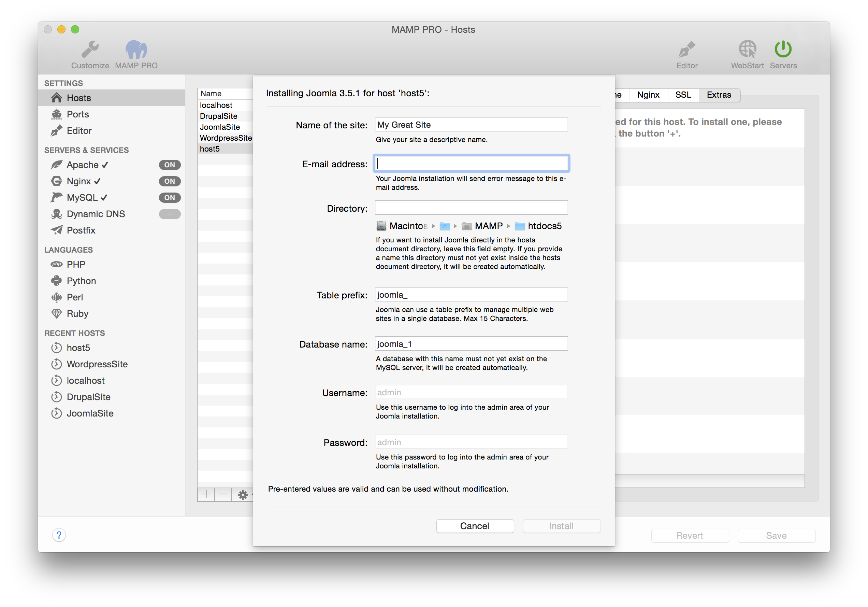Click Macintosh drive in directory path
868x607 pixels.
[x=402, y=226]
